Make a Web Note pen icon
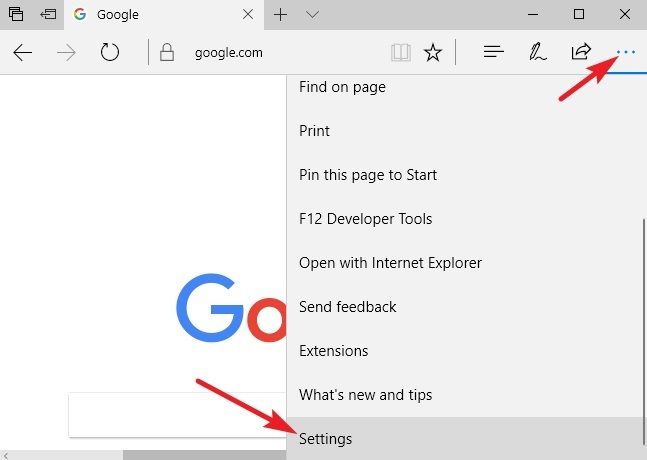647x460 pixels. coord(537,52)
